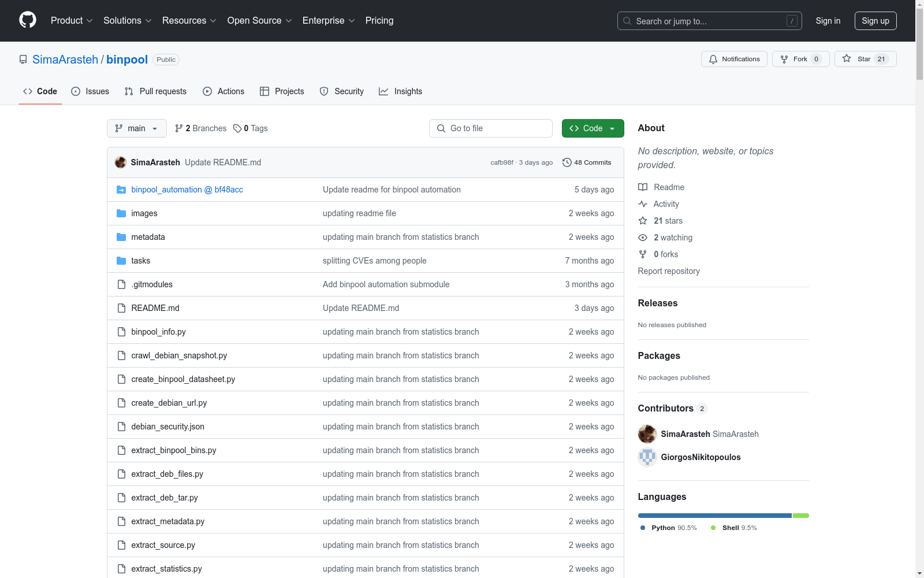Click the bell icon in Notifications

[x=713, y=59]
